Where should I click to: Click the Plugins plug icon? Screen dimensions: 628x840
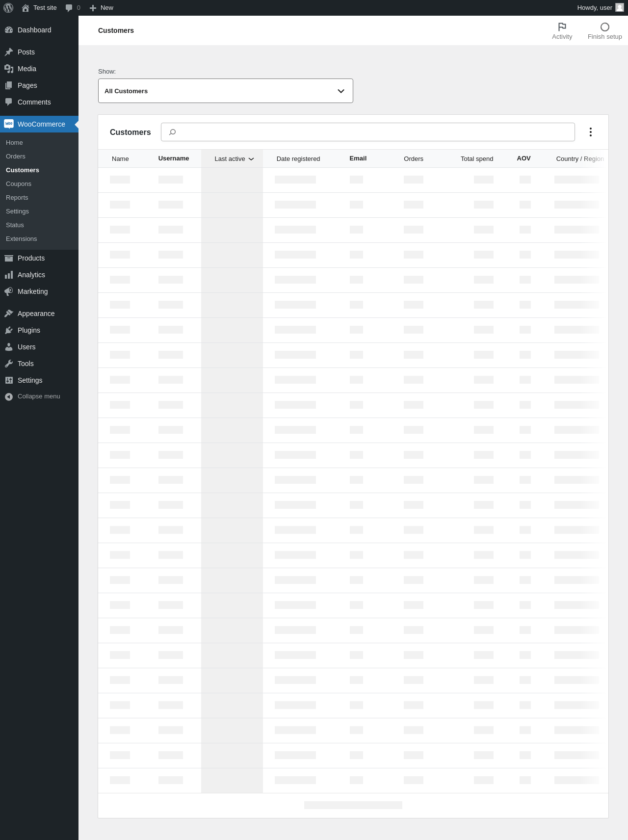click(x=9, y=330)
